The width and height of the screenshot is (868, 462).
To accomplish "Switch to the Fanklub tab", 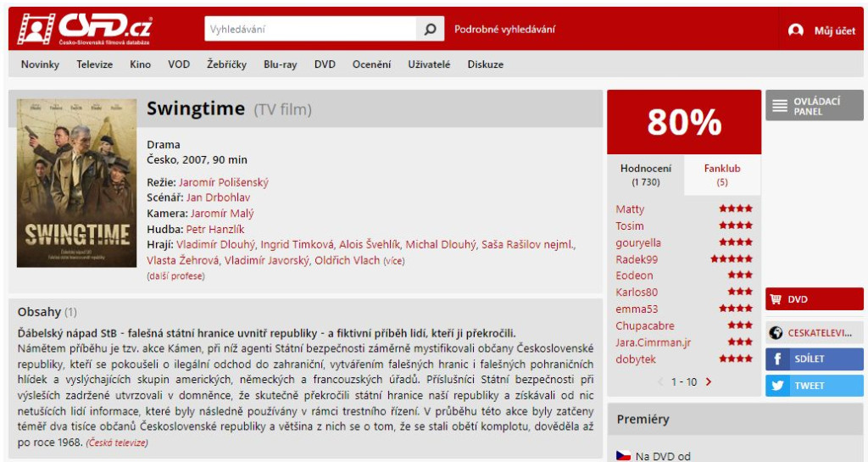I will point(722,175).
